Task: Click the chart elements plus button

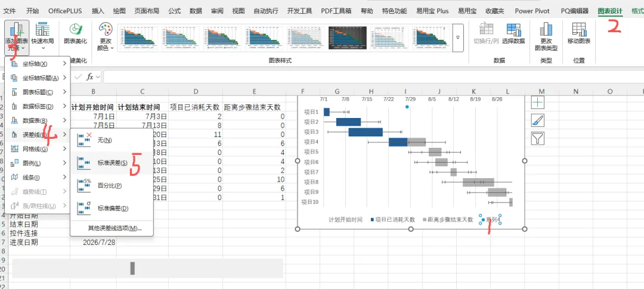Action: (538, 102)
